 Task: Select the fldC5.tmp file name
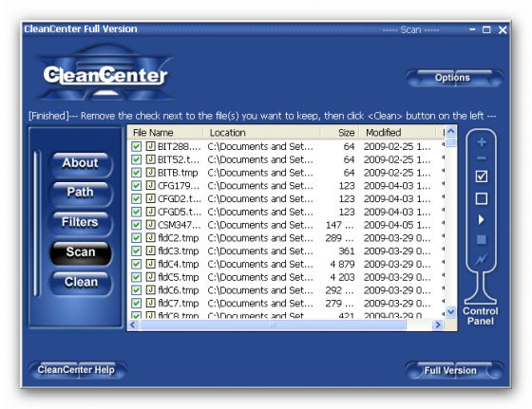point(179,277)
